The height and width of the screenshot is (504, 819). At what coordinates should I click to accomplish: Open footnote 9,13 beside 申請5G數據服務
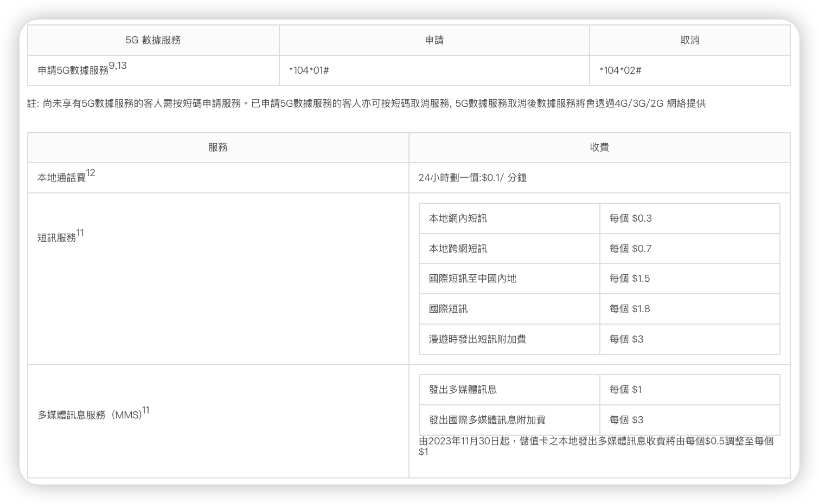(118, 66)
